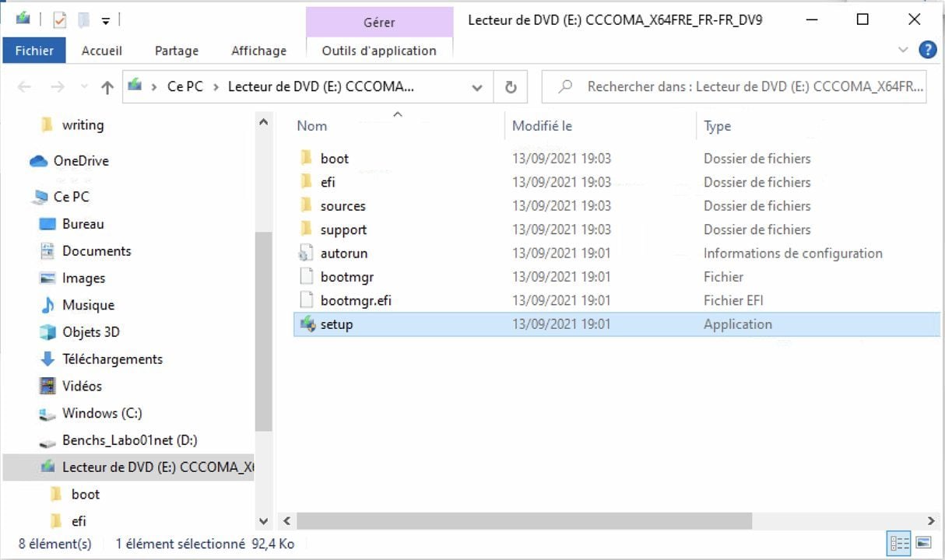Screen dimensions: 945x560
Task: Open Bureau in the navigation pane
Action: [83, 224]
